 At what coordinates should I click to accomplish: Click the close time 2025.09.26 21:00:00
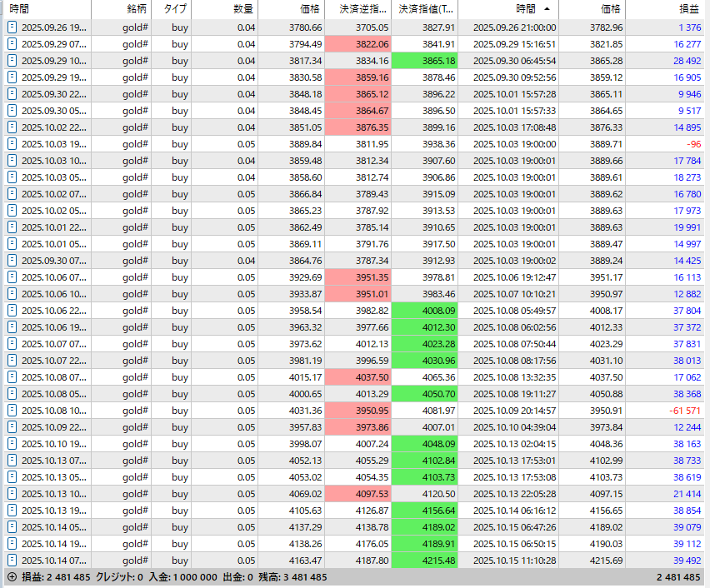[x=514, y=27]
